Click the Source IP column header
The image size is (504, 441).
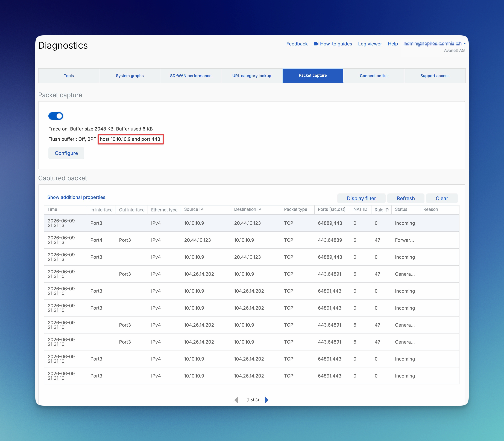tap(206, 209)
